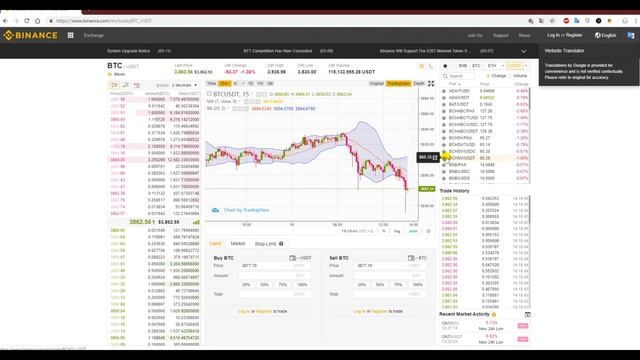Image resolution: width=640 pixels, height=360 pixels.
Task: Click the market pair Search field
Action: tap(458, 76)
